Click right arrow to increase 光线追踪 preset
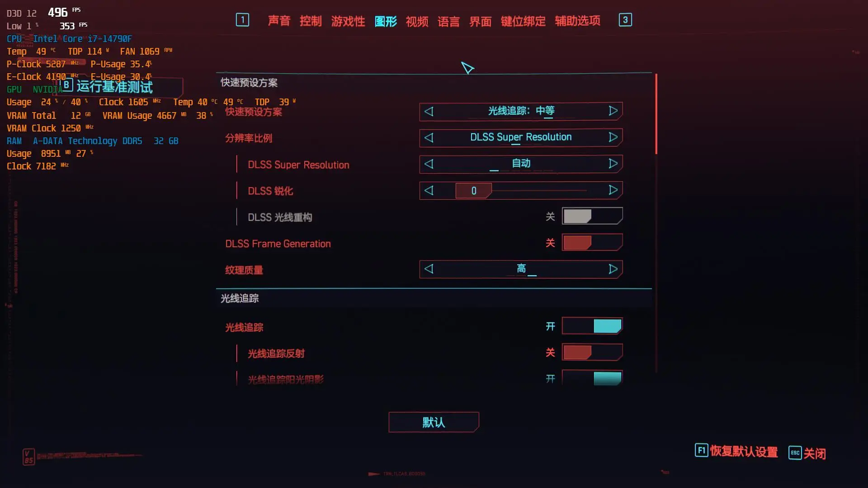The height and width of the screenshot is (488, 868). (x=613, y=111)
